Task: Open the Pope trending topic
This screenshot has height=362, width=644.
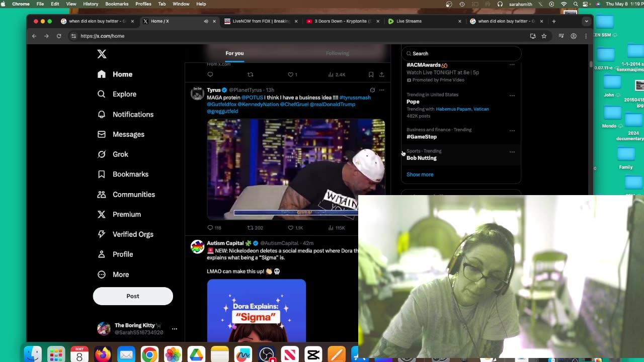Action: (x=413, y=102)
